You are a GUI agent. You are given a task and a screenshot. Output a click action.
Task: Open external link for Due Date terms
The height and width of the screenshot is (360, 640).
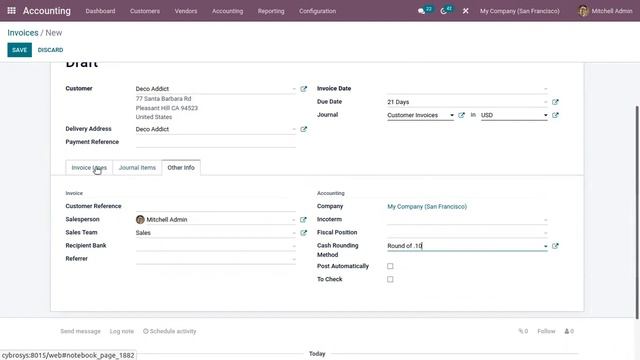pyautogui.click(x=555, y=102)
